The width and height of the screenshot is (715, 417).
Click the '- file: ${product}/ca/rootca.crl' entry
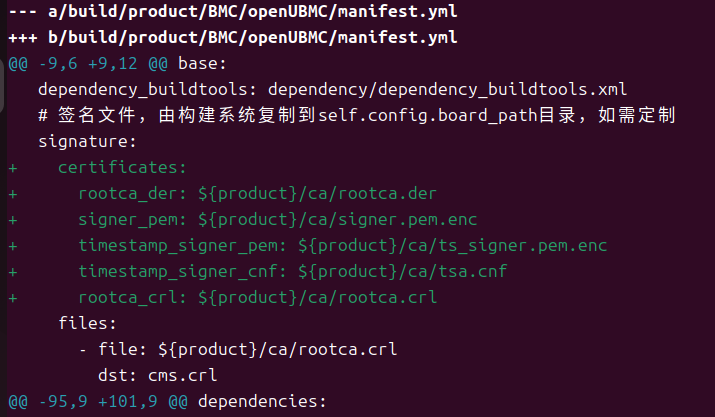click(x=238, y=349)
